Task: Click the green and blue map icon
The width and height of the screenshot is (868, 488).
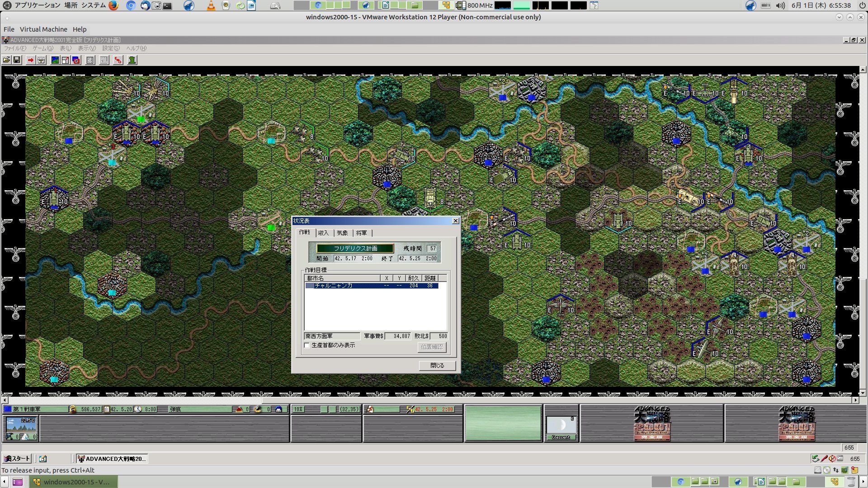Action: tap(55, 60)
